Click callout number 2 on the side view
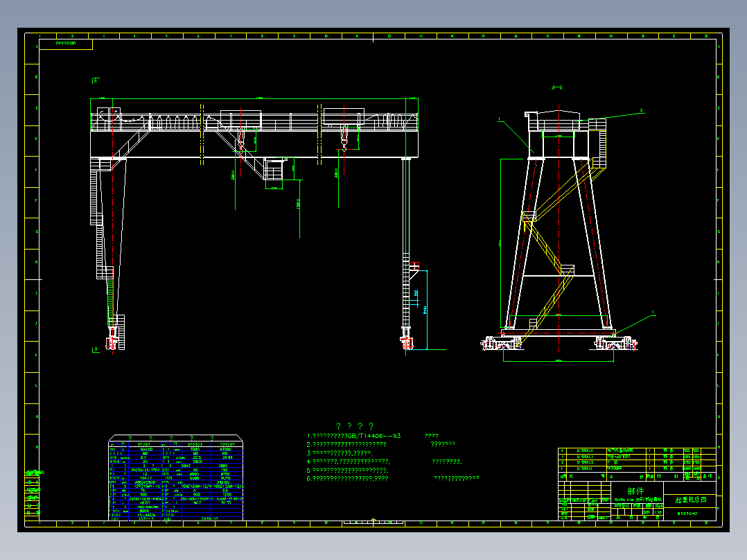Image resolution: width=747 pixels, height=560 pixels. click(641, 111)
